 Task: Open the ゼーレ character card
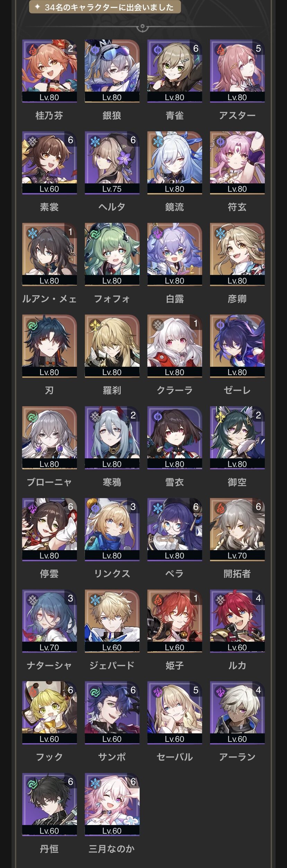[x=237, y=346]
